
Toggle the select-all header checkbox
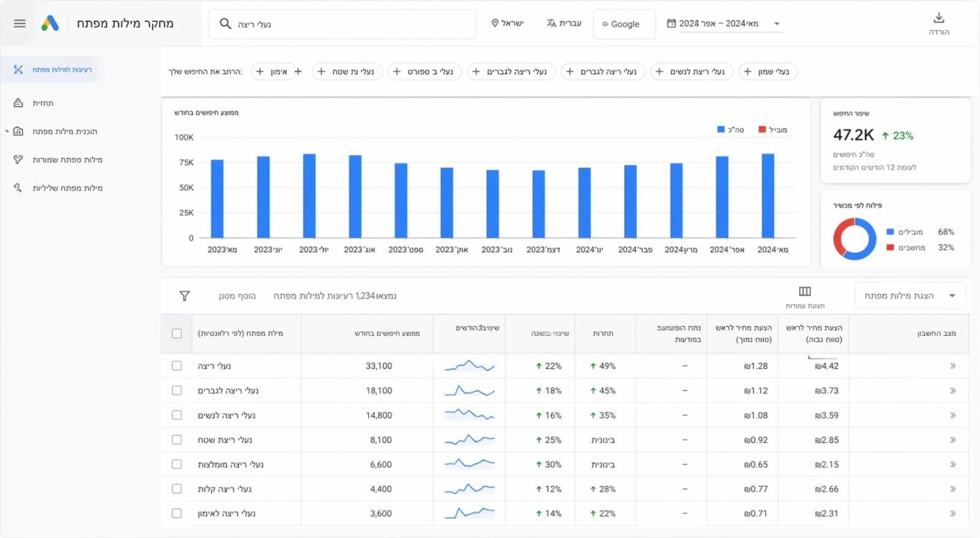pyautogui.click(x=177, y=334)
